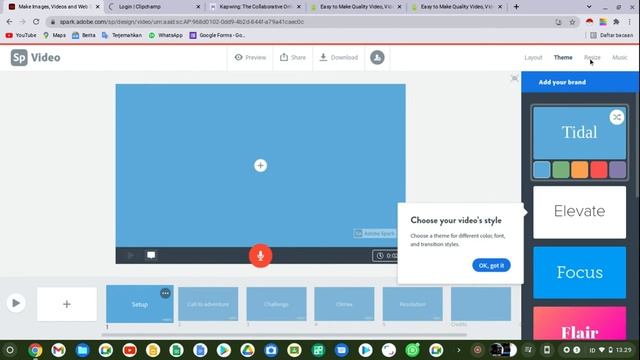
Task: Select the Elevate theme
Action: (x=579, y=212)
